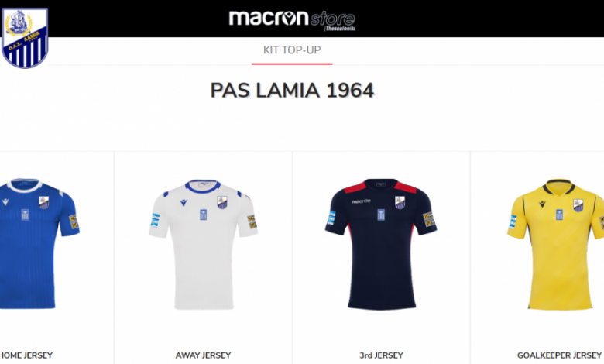604x364 pixels.
Task: Click the league sleeve badge on white jersey
Action: coord(156,220)
